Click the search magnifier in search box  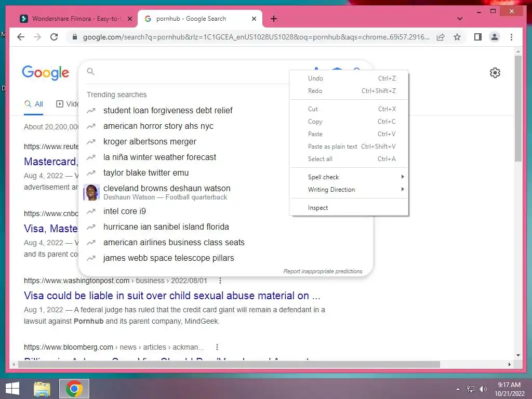90,71
